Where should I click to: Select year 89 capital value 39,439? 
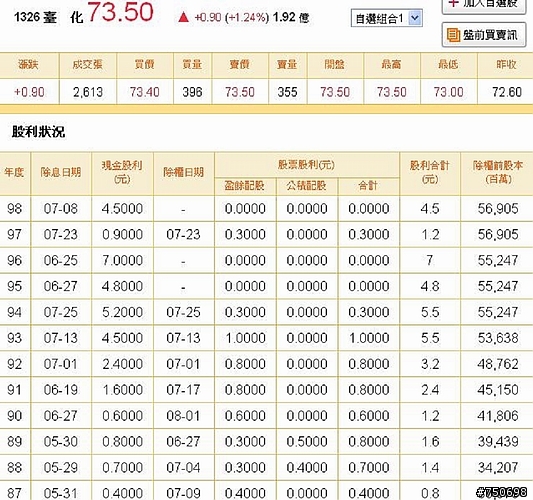(x=498, y=442)
